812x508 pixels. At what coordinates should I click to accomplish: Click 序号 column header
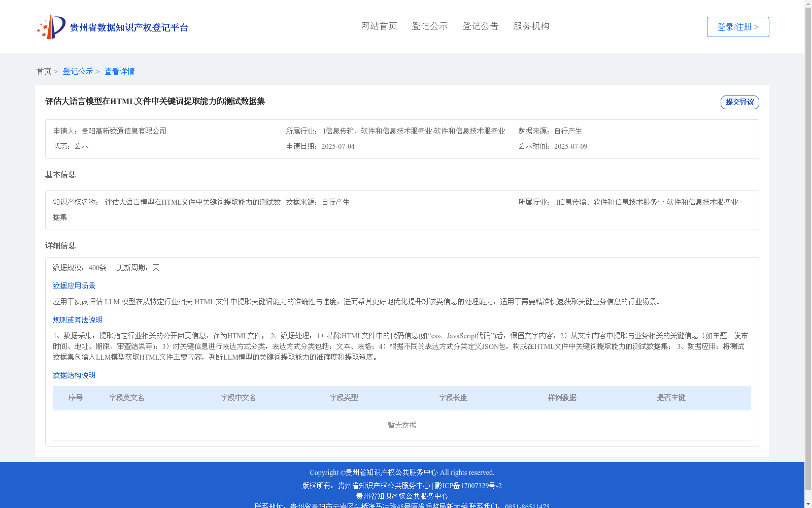click(76, 398)
